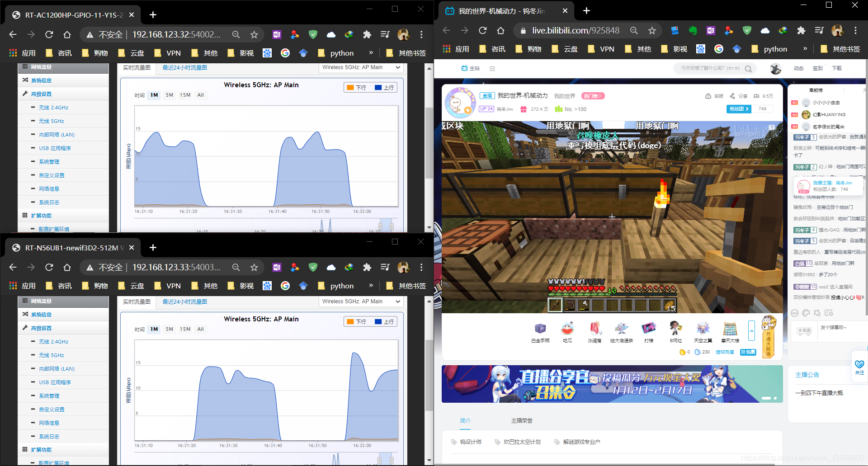The image size is (868, 466).
Task: Open 无线 2.4GHz in RT-AC1200HP sidebar
Action: [x=53, y=108]
